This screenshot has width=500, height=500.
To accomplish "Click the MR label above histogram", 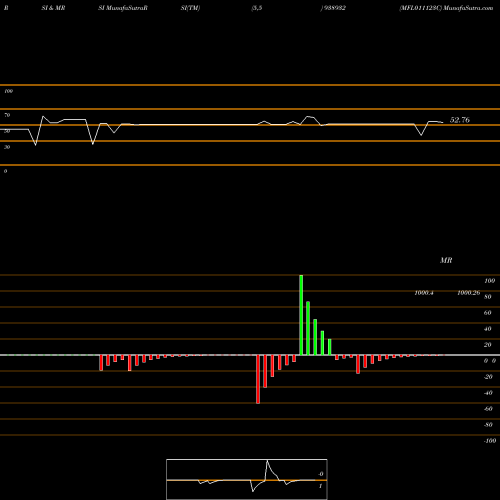I will point(446,260).
